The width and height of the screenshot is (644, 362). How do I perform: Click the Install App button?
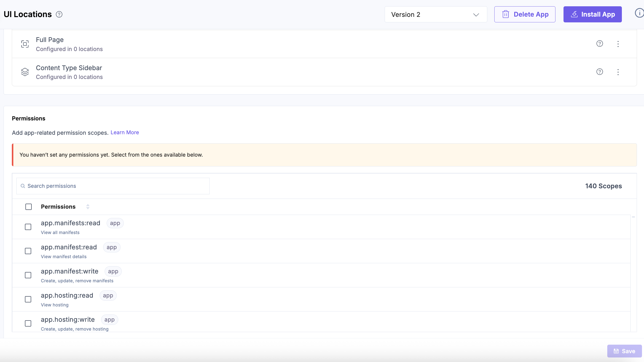tap(592, 14)
